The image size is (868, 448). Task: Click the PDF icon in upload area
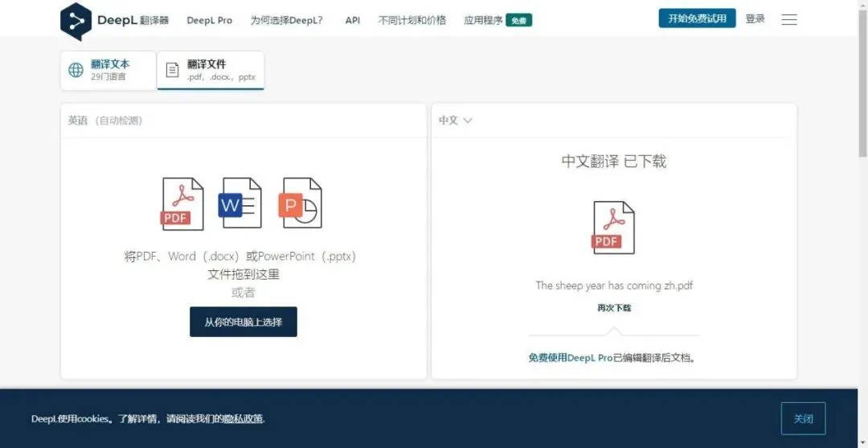click(x=182, y=203)
